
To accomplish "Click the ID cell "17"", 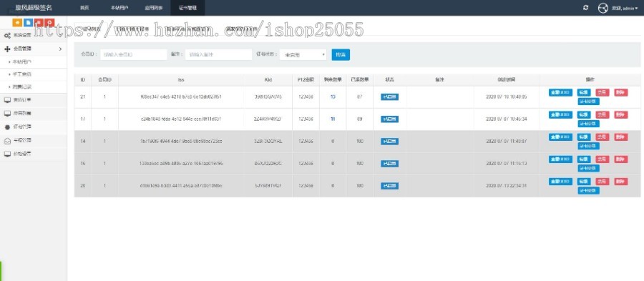I will point(82,119).
